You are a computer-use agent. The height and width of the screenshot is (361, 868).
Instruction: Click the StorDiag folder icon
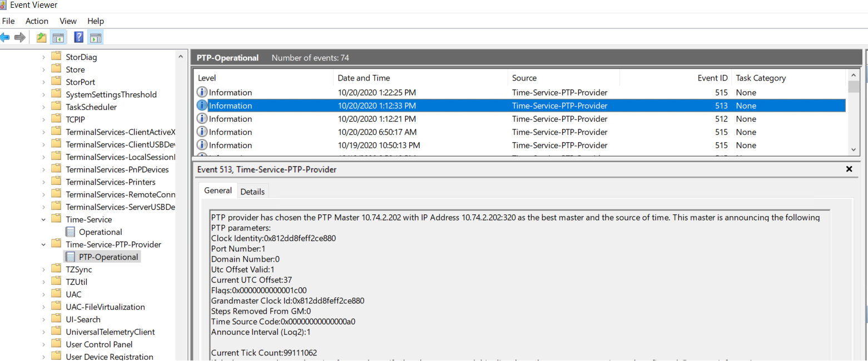(x=56, y=57)
